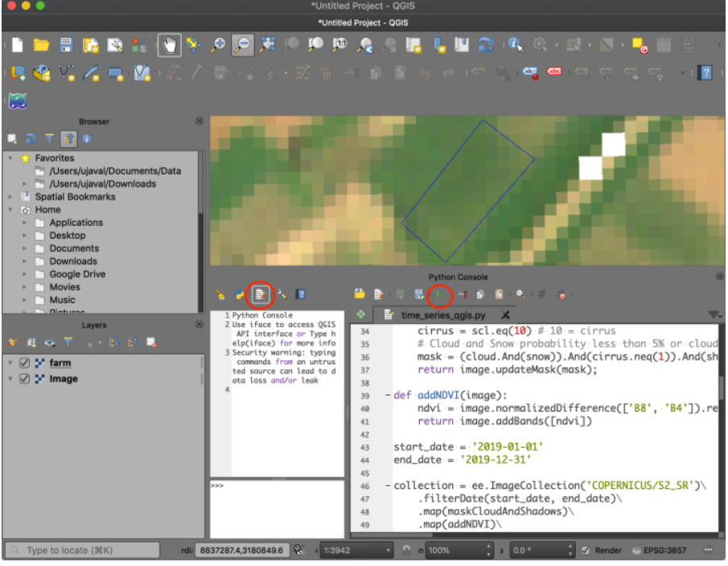Open project using the yellow folder icon

coord(41,45)
